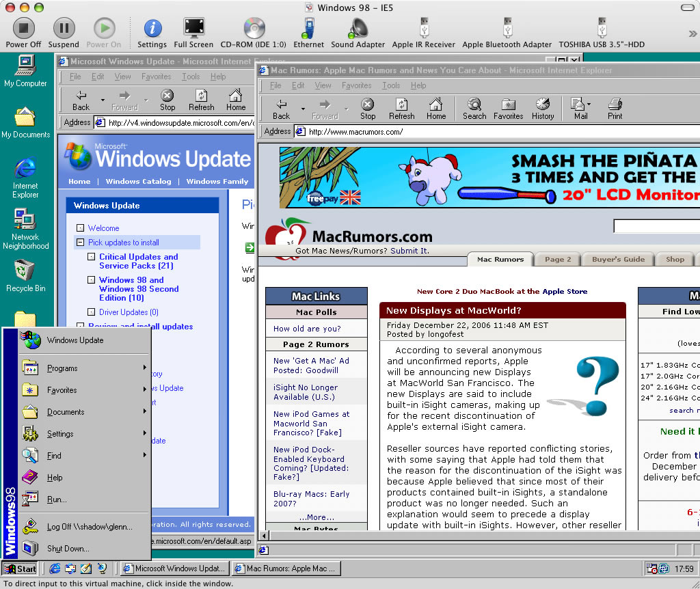Toggle Windows 98 Second Edition box
This screenshot has width=700, height=589.
[x=91, y=279]
